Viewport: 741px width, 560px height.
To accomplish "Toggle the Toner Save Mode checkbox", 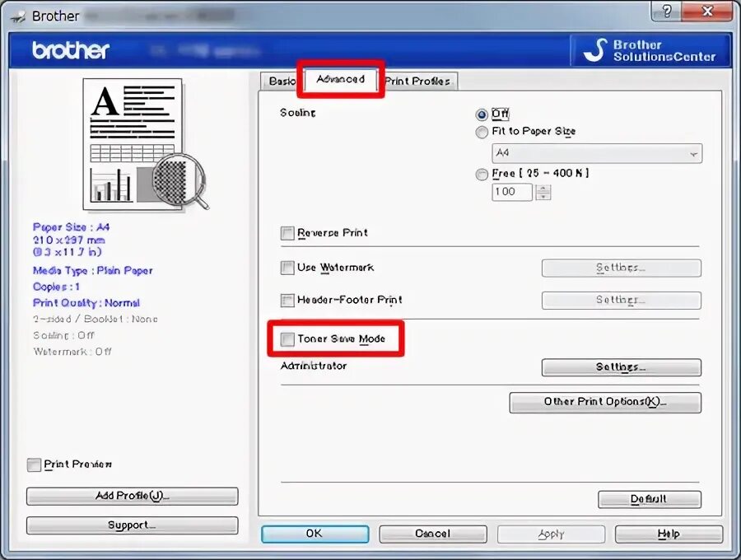I will coord(287,338).
